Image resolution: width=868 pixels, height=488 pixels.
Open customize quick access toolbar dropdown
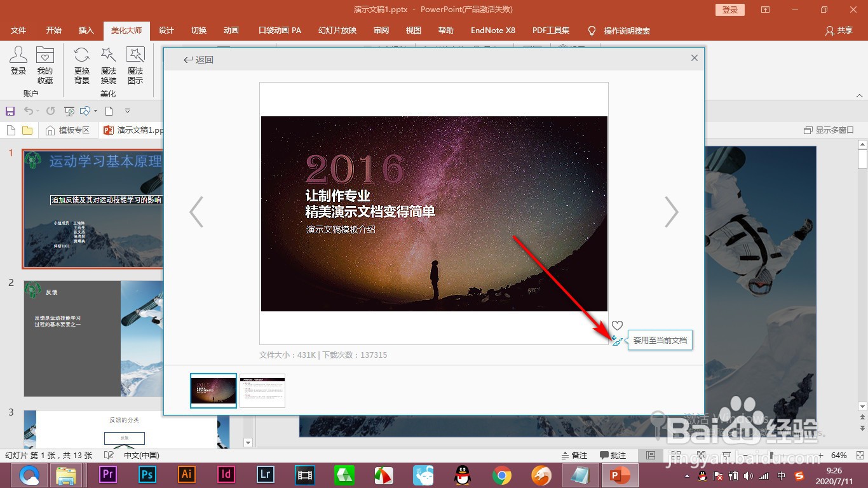pyautogui.click(x=127, y=111)
